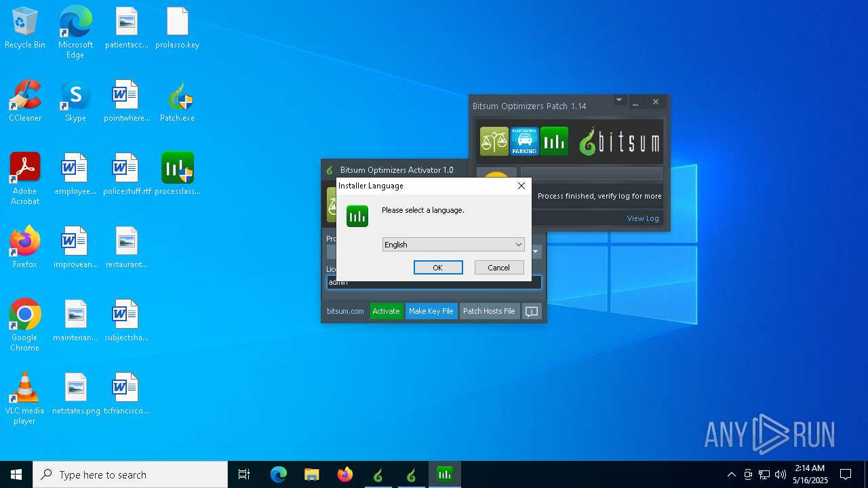Open the Windows Start menu
868x488 pixels.
point(16,474)
